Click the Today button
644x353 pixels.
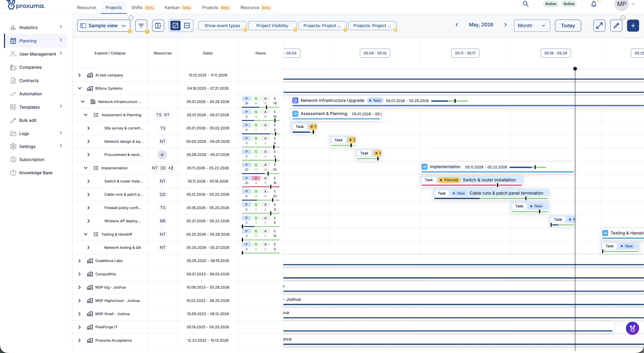(568, 26)
